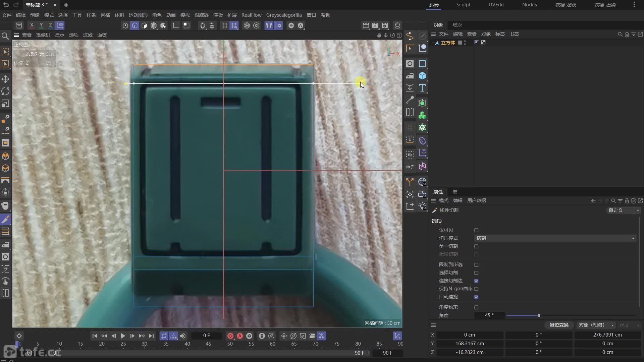Viewport: 644px width, 362px height.
Task: Click the 复位变换 button
Action: [559, 325]
